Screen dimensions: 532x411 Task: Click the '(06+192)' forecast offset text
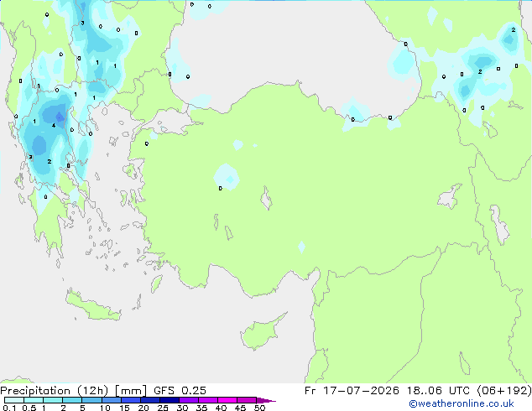504,391
